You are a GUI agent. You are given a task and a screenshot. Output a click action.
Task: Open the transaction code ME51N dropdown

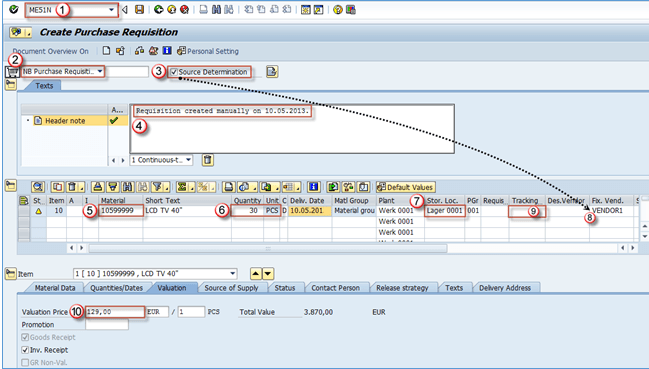point(111,10)
